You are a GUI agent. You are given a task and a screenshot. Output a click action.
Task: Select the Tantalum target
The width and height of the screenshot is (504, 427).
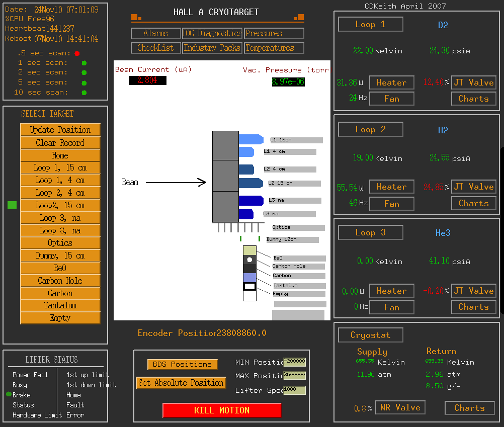60,305
